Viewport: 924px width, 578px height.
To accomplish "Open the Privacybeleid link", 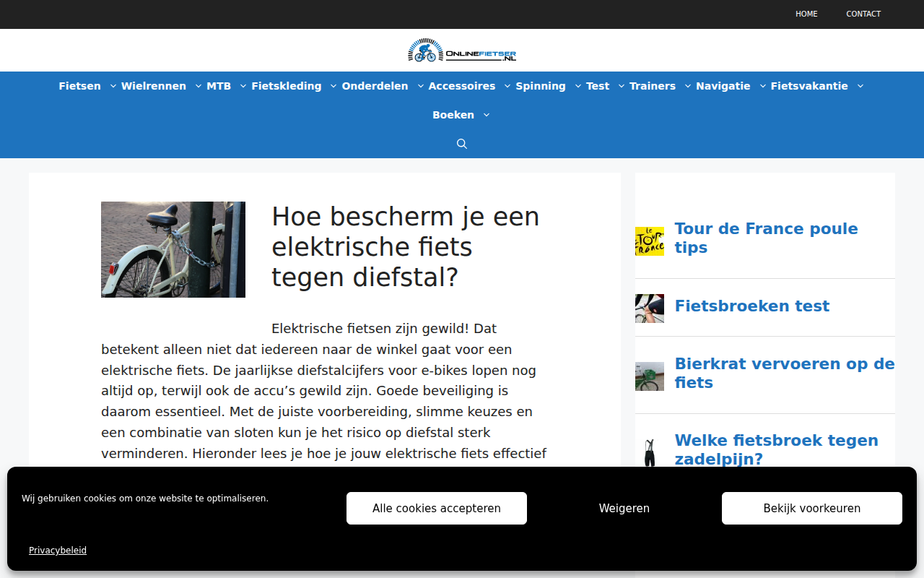I will click(x=58, y=551).
